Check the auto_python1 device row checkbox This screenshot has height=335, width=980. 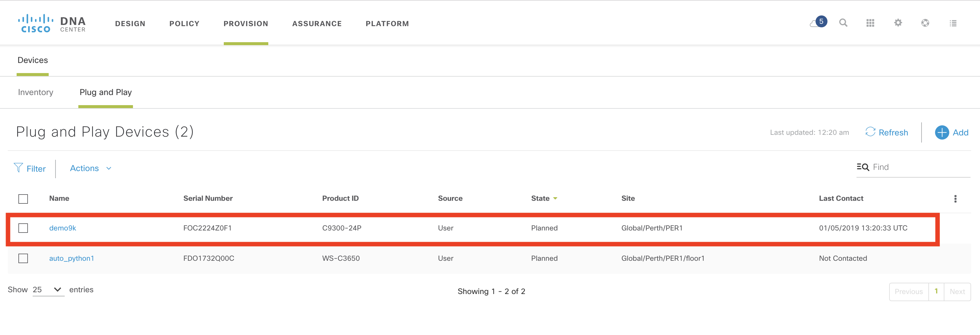23,258
